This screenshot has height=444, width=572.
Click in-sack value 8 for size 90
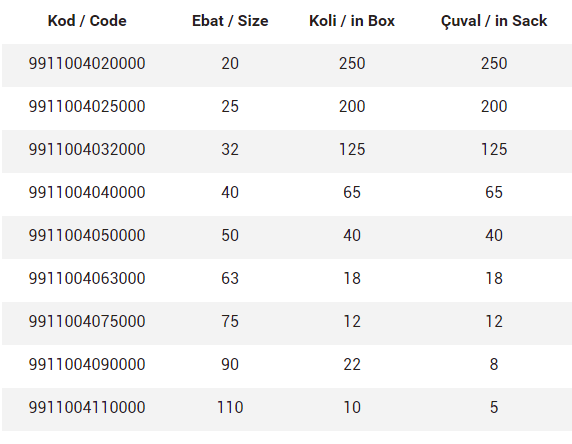point(494,364)
